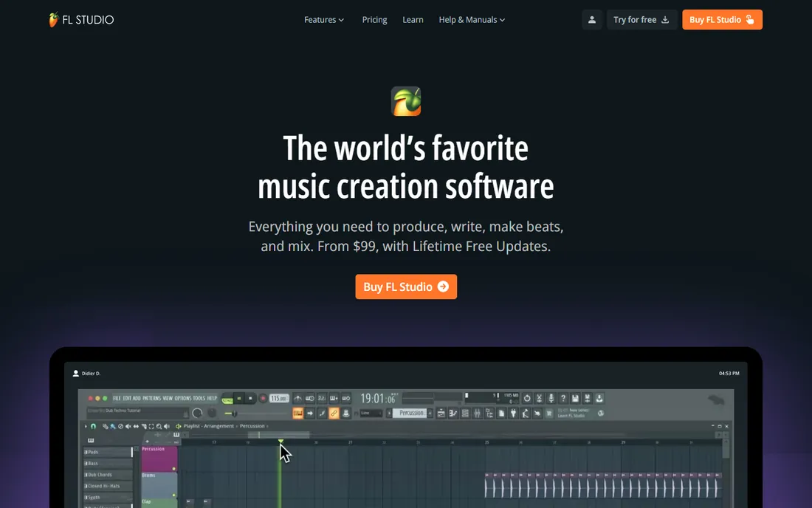812x508 pixels.
Task: Select the Bass pattern in list
Action: click(x=109, y=463)
